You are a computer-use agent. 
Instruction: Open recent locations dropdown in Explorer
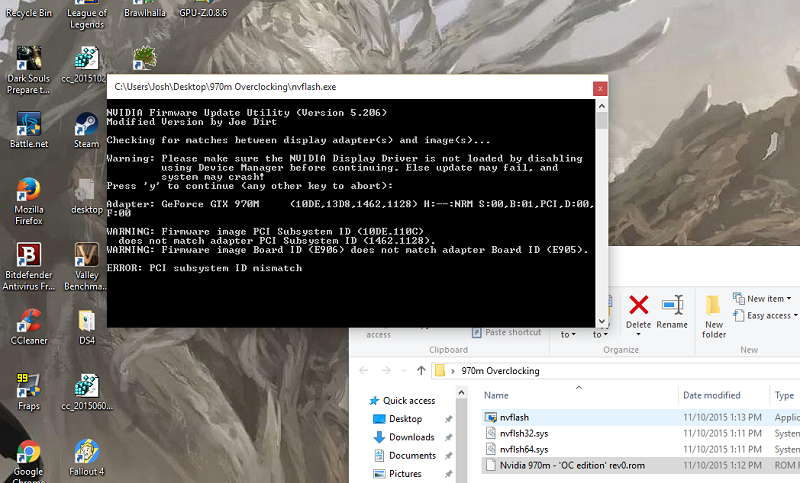click(404, 371)
